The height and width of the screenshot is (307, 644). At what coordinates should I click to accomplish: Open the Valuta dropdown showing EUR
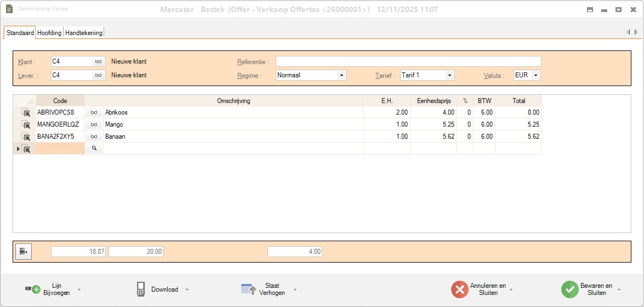pos(535,75)
